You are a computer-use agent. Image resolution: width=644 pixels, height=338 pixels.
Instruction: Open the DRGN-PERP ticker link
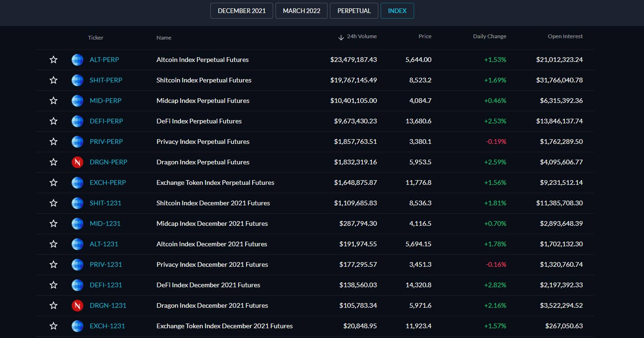point(108,162)
